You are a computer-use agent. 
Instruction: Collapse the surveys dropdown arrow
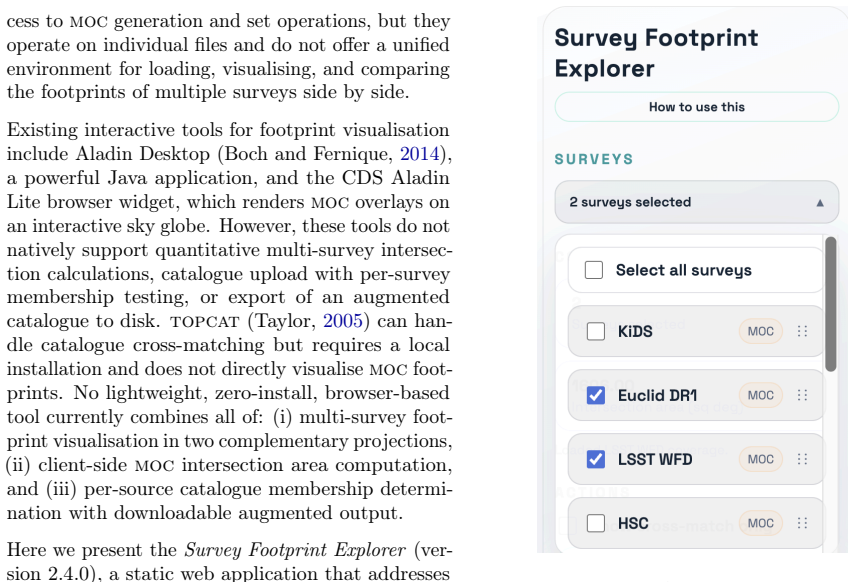click(x=820, y=203)
